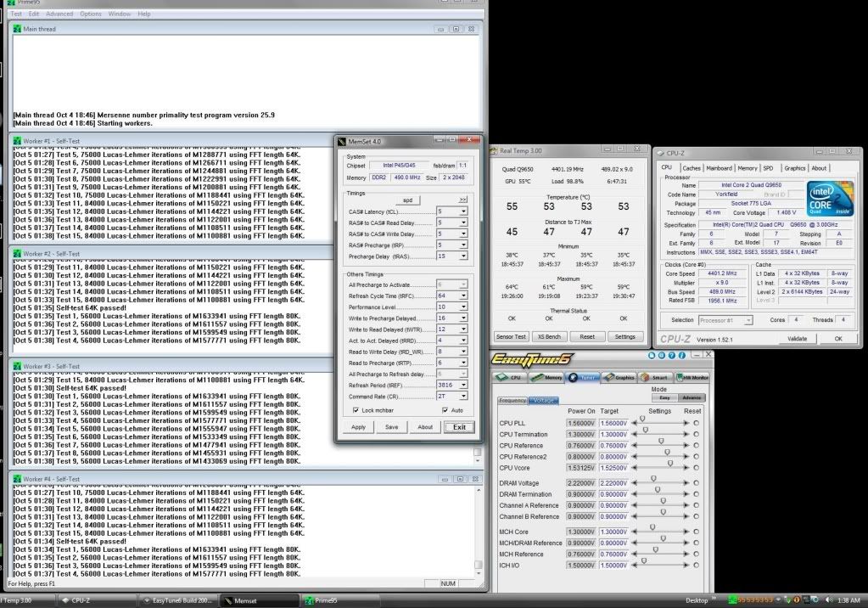Open the Advanced menu in Prime95
This screenshot has height=608, width=868.
pyautogui.click(x=59, y=14)
